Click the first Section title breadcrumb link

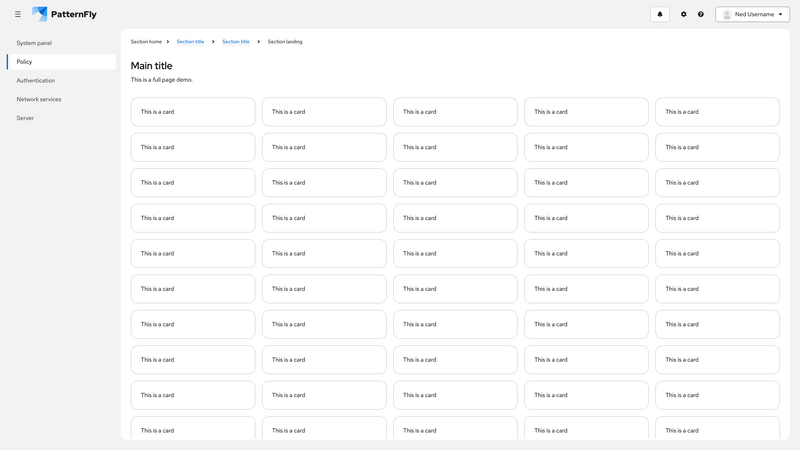point(190,42)
